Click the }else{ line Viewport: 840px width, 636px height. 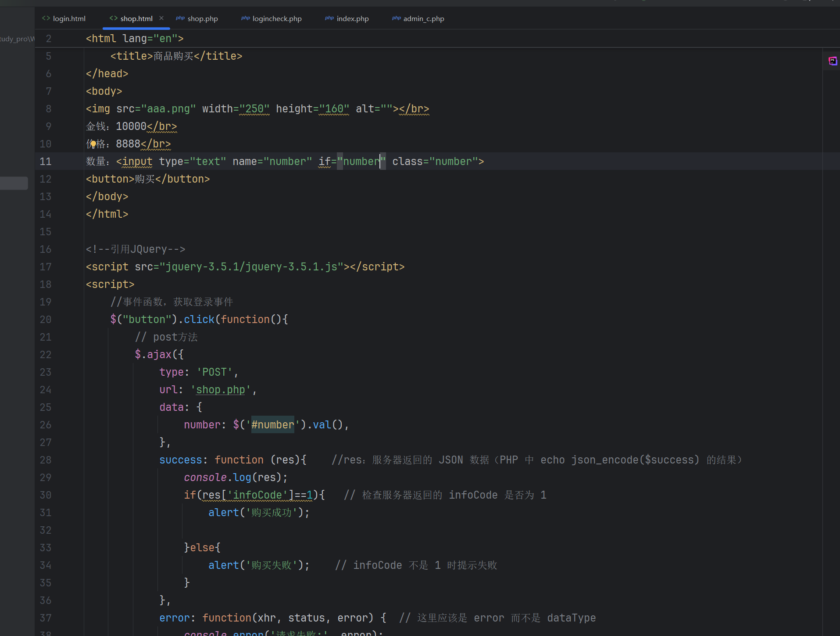[202, 547]
